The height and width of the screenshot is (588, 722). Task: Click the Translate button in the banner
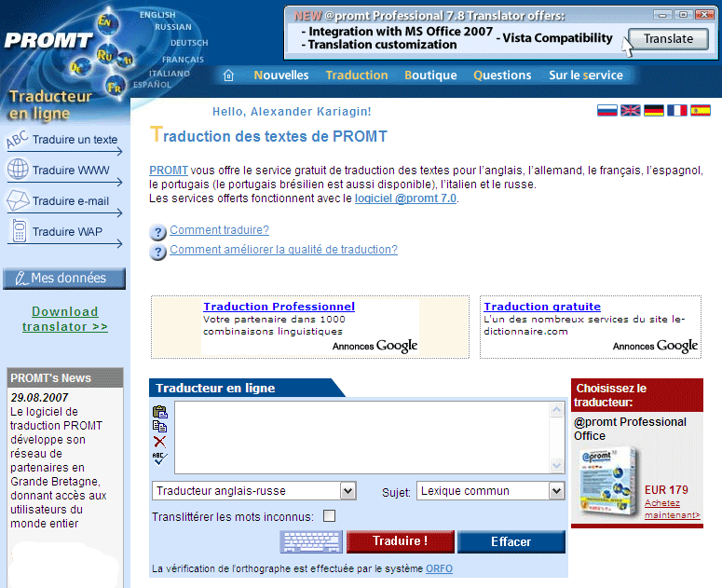[668, 39]
